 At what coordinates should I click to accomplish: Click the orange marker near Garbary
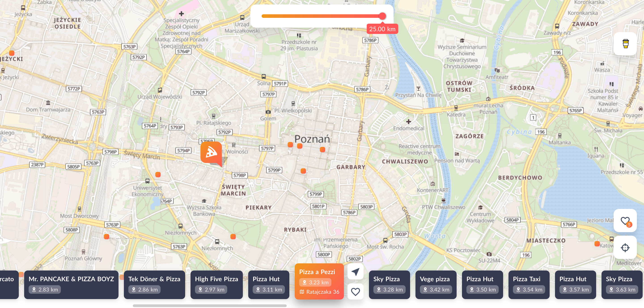[x=322, y=150]
